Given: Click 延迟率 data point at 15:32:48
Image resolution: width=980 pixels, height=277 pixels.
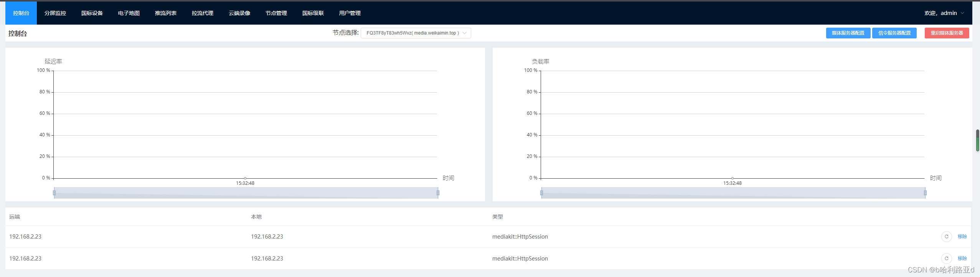Looking at the screenshot, I should (x=245, y=178).
